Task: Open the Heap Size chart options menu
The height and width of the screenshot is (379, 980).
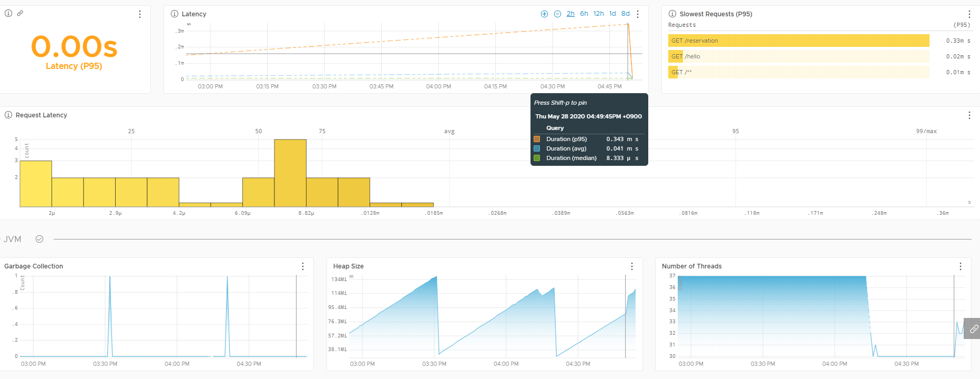Action: tap(632, 266)
